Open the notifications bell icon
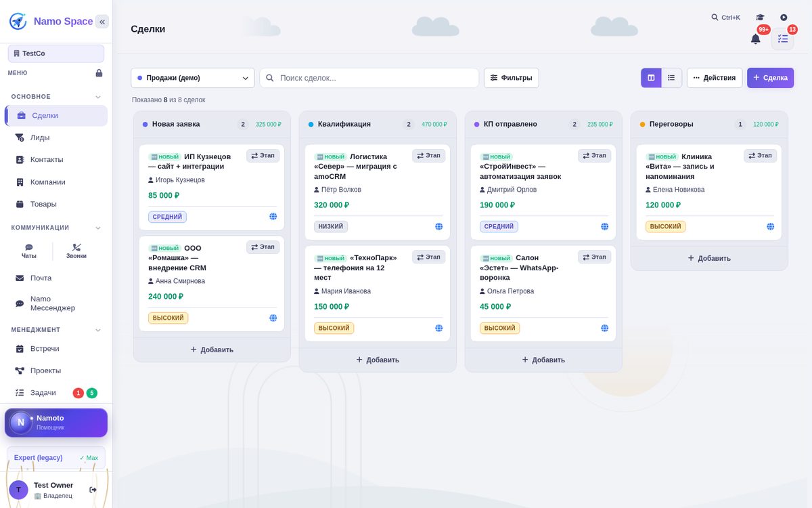The width and height of the screenshot is (812, 508). 755,39
